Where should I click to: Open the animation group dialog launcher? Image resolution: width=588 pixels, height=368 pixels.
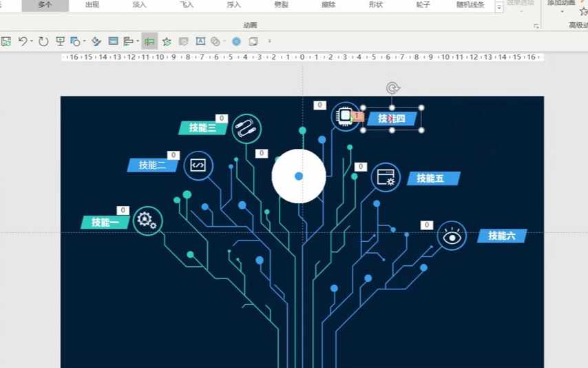[x=536, y=25]
